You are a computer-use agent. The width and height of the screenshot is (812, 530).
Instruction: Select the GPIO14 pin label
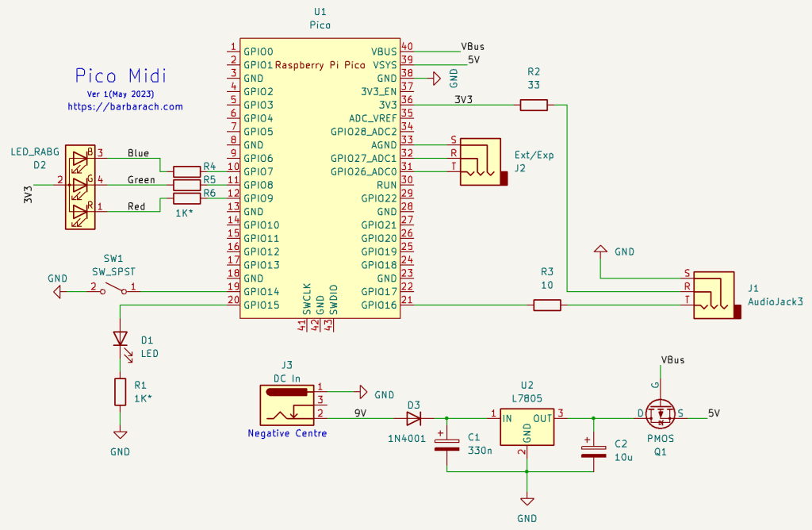click(x=262, y=292)
